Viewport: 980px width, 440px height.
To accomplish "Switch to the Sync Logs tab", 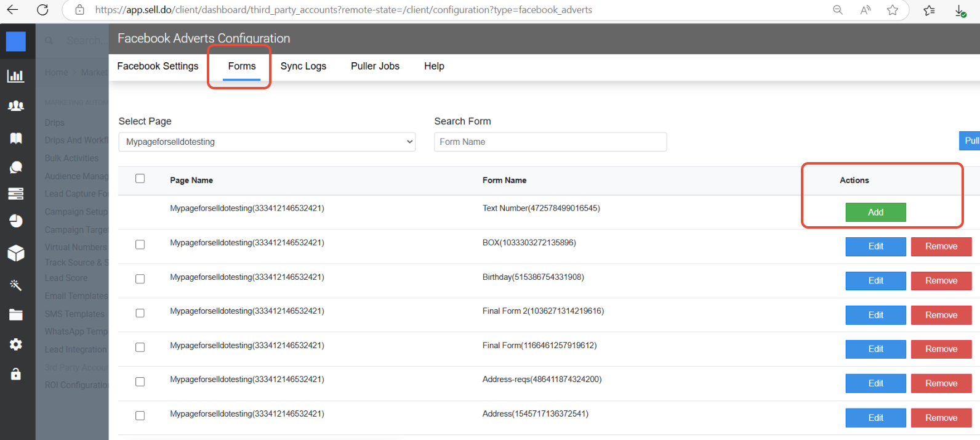I will point(303,66).
